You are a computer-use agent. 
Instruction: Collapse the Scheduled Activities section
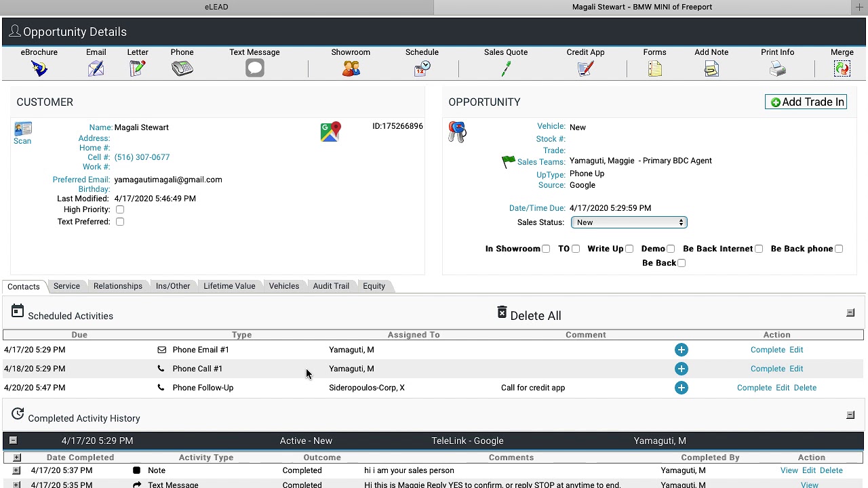pyautogui.click(x=850, y=313)
